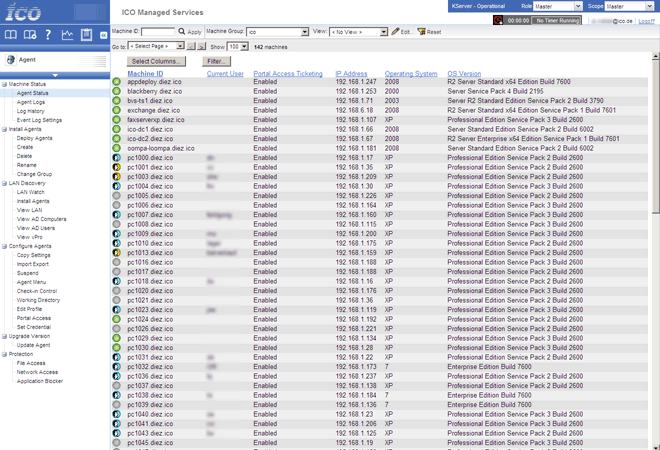The image size is (660, 450).
Task: Click green status icon for appdeploy.diez.ico
Action: coord(117,82)
